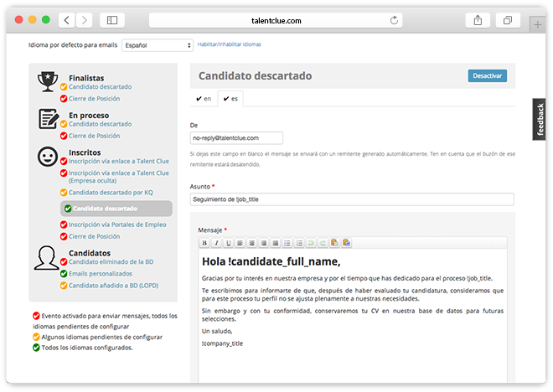The width and height of the screenshot is (553, 392).
Task: Open Candidato descartado under En proceso
Action: point(101,124)
